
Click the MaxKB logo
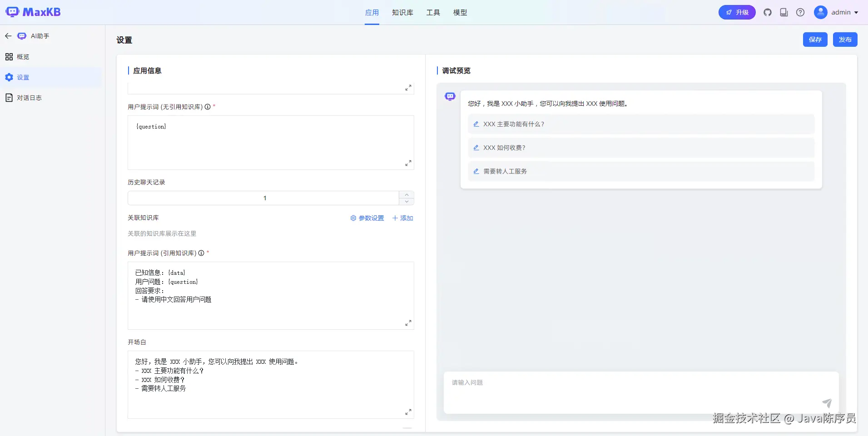tap(33, 12)
